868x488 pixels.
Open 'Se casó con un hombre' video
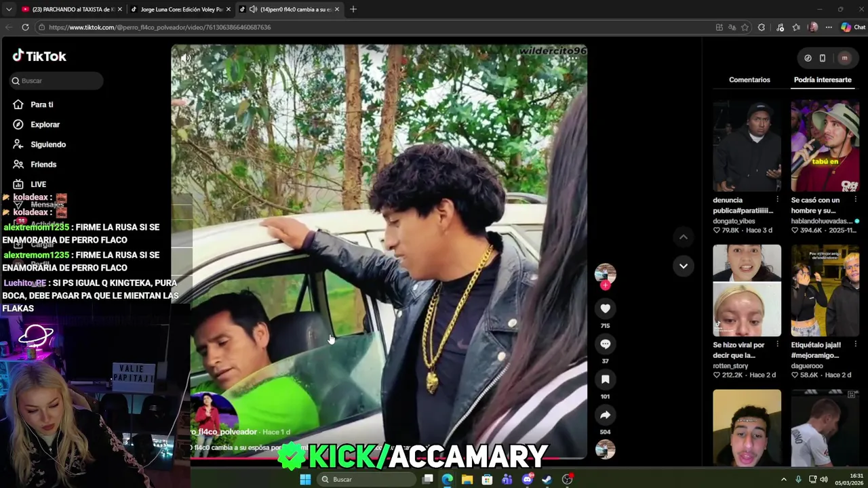(x=825, y=146)
